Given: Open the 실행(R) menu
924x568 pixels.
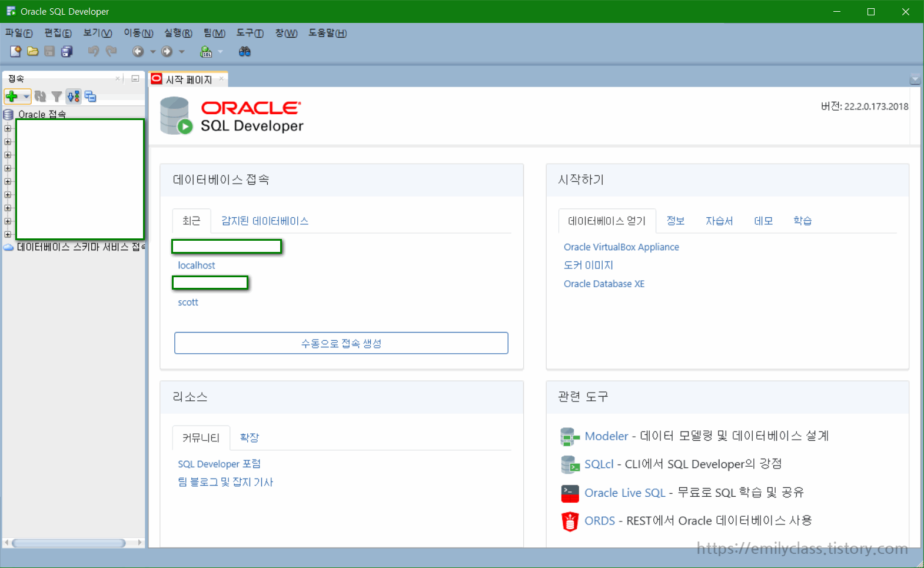Looking at the screenshot, I should [x=178, y=33].
